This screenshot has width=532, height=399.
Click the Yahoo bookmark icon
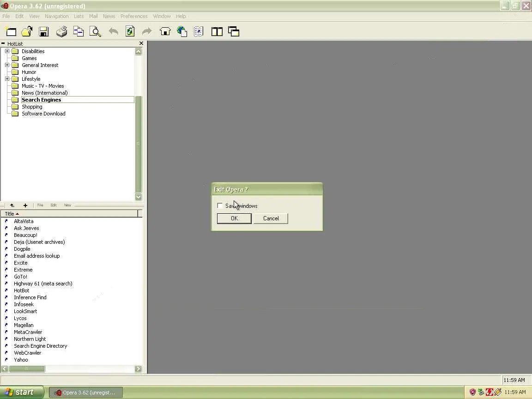click(6, 360)
